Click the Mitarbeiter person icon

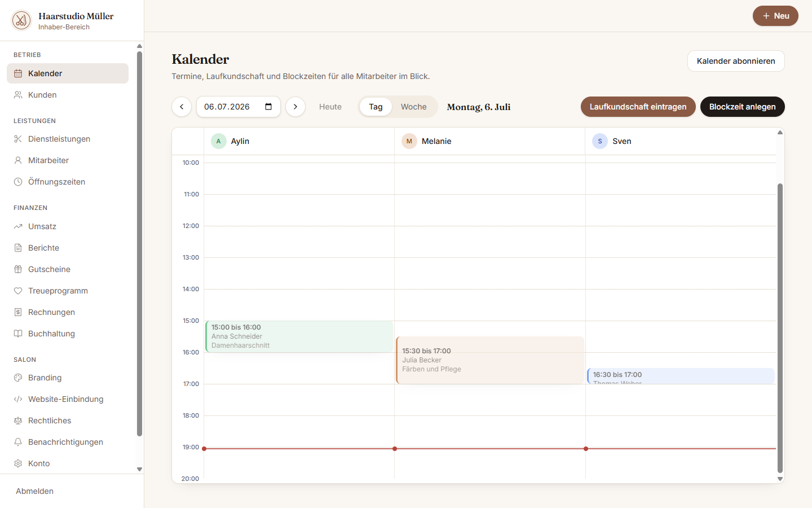click(18, 160)
